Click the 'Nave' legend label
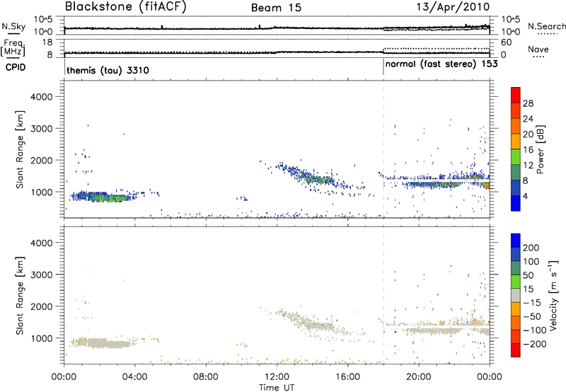 [538, 49]
